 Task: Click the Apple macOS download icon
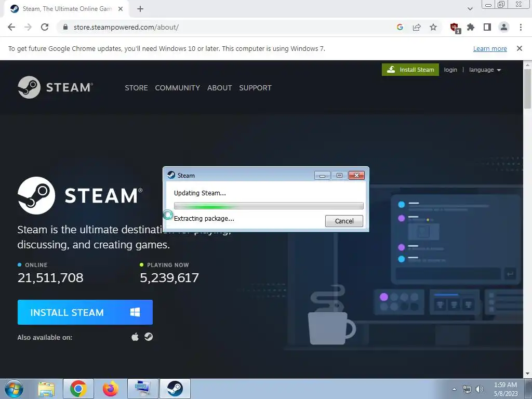(x=135, y=337)
